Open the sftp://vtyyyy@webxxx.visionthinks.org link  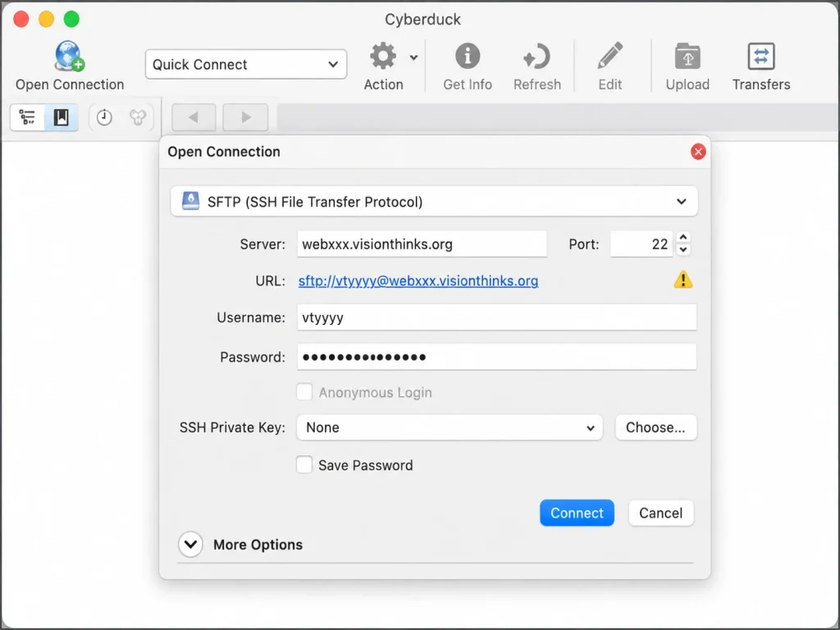pos(418,281)
